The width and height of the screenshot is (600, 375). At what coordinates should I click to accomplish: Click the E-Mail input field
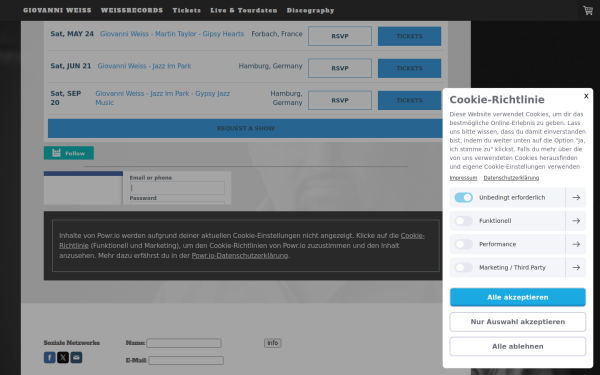tap(186, 360)
